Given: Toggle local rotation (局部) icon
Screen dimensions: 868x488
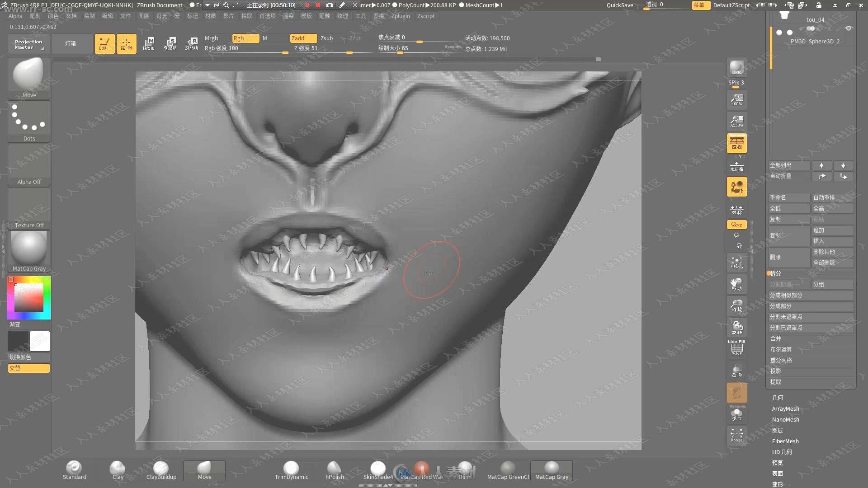Looking at the screenshot, I should coord(736,187).
